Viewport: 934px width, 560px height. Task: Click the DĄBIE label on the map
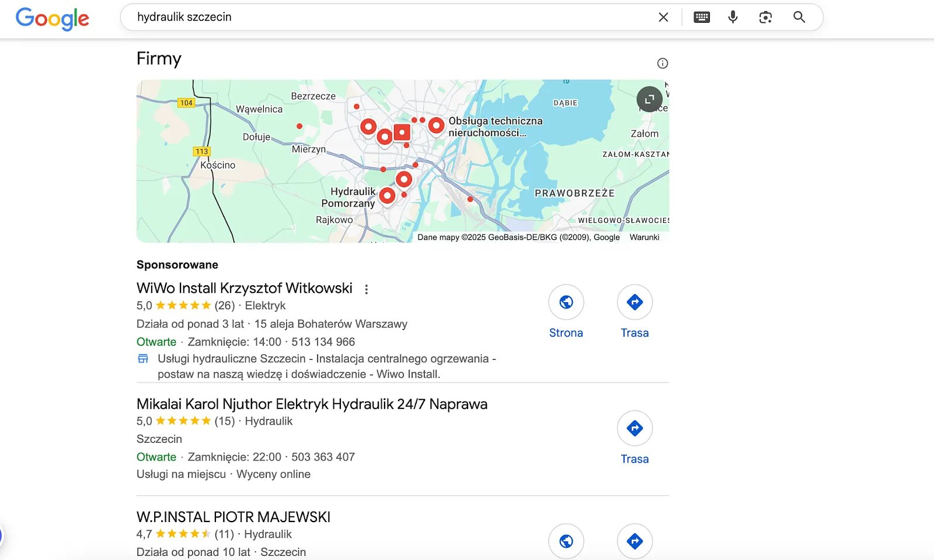pos(566,103)
